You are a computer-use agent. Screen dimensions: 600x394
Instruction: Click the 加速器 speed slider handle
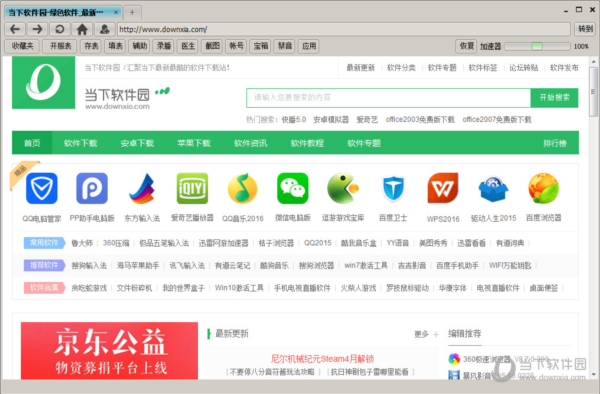pyautogui.click(x=537, y=46)
